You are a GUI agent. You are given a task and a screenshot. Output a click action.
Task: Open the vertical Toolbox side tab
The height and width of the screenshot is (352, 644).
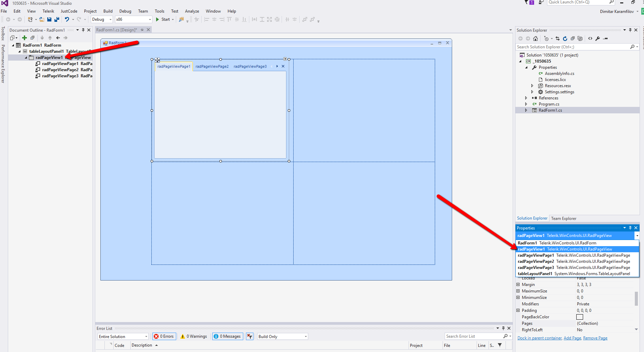click(3, 34)
